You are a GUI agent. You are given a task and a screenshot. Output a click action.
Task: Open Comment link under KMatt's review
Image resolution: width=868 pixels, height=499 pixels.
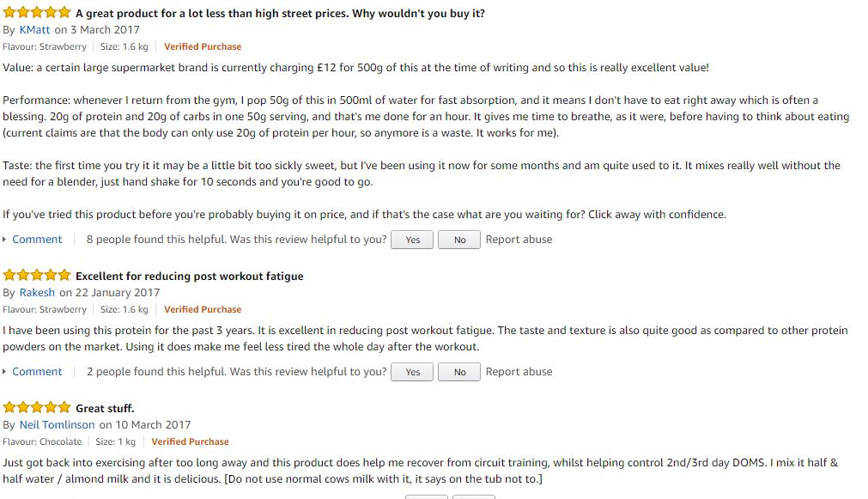click(x=37, y=240)
